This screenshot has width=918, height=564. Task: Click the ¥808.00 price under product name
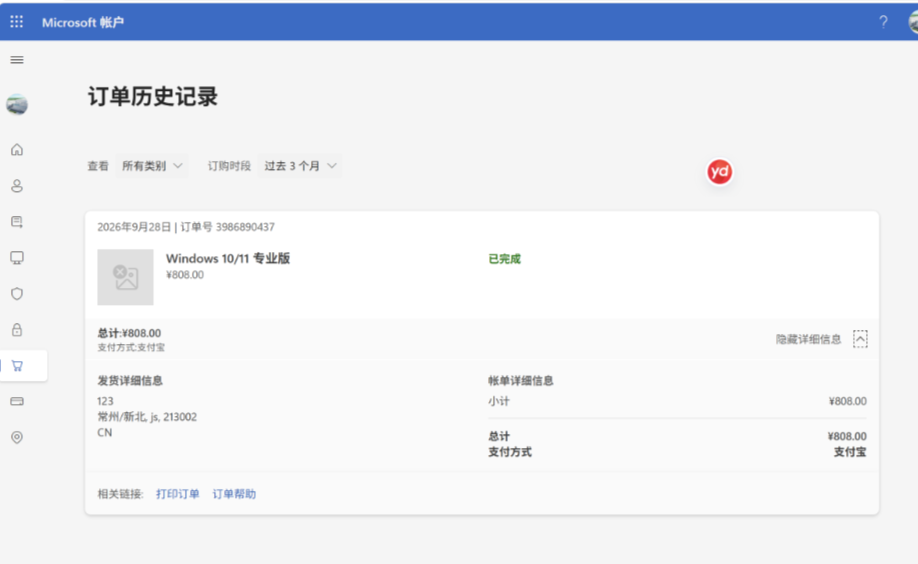click(185, 275)
